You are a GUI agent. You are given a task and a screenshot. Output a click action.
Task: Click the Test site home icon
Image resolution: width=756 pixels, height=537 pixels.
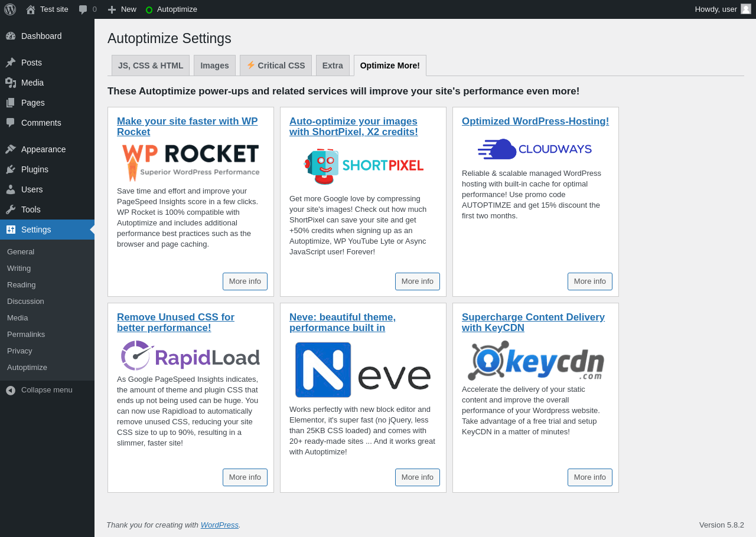[x=31, y=9]
